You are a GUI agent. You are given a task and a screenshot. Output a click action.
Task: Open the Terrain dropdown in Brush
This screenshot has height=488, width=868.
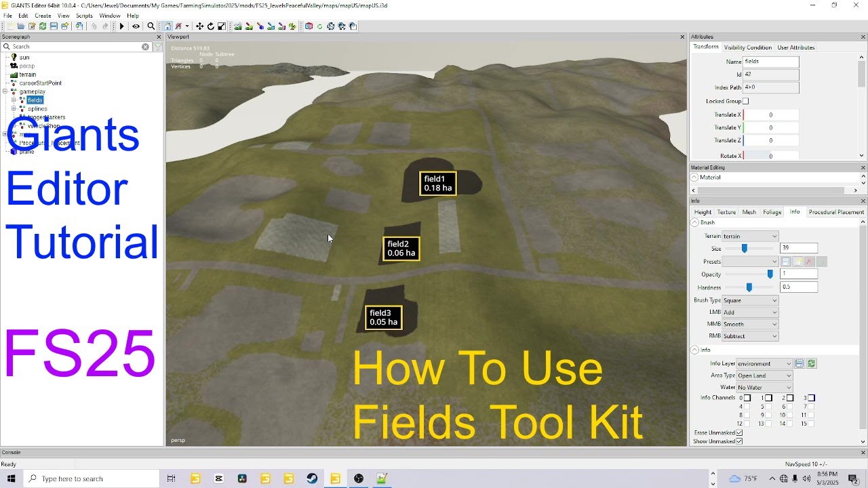tap(750, 236)
